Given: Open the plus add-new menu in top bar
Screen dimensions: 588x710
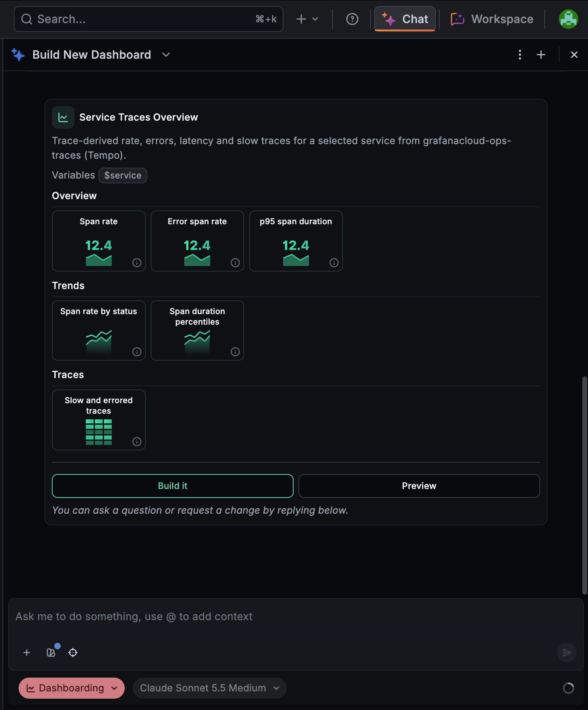Looking at the screenshot, I should [x=307, y=19].
